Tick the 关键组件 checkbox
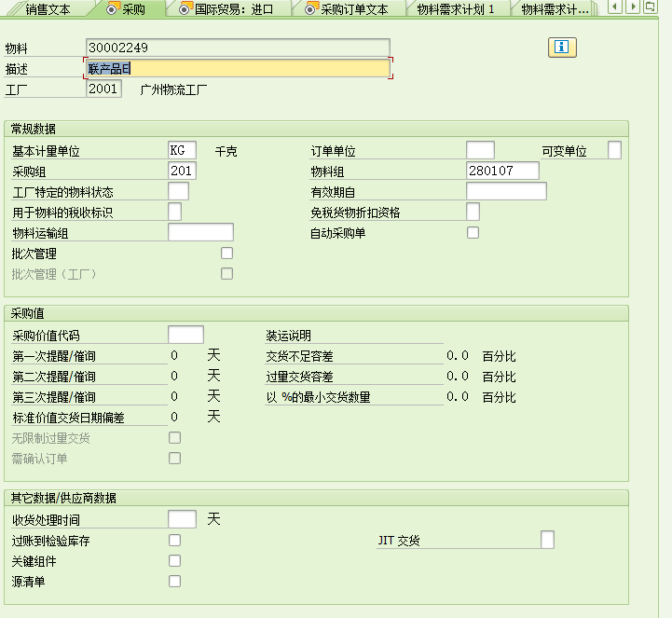 point(174,561)
